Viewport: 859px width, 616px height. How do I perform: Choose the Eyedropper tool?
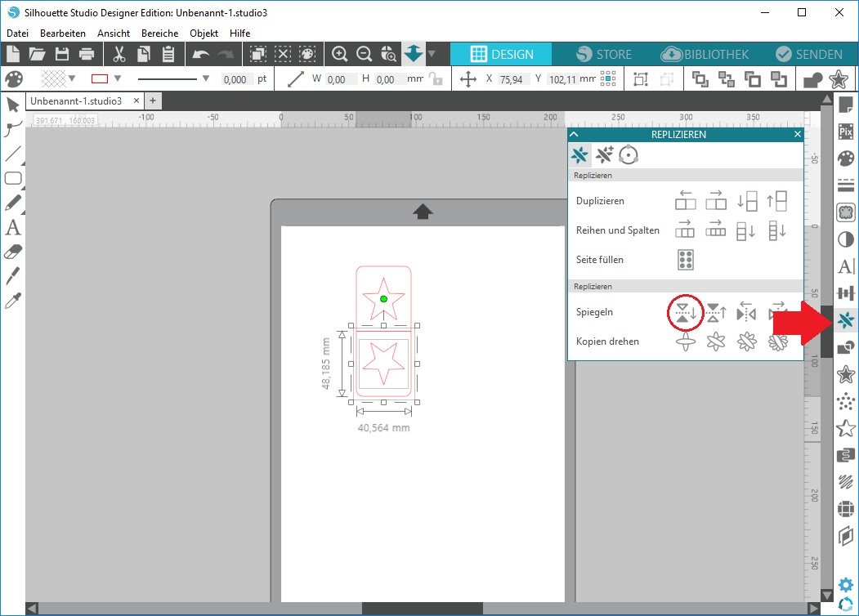[x=12, y=301]
